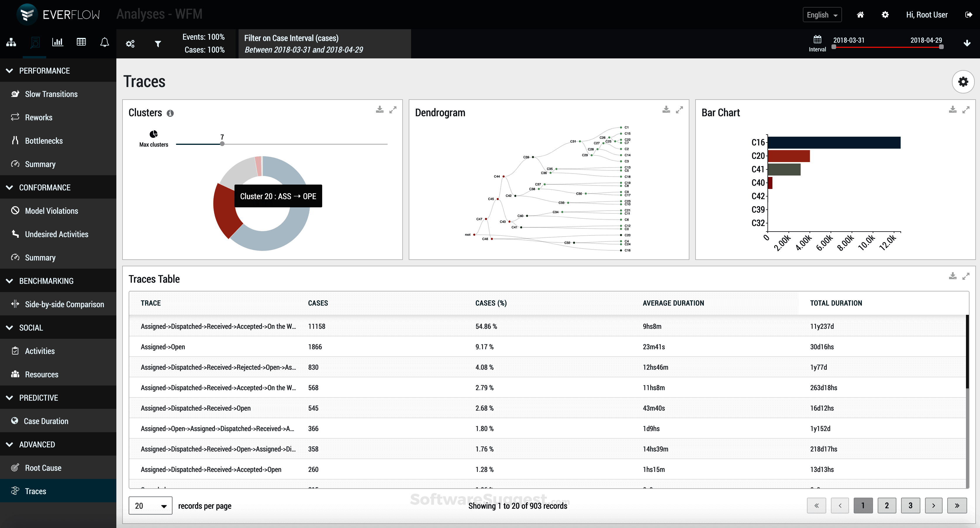Click the notifications bell icon
980x528 pixels.
[104, 42]
